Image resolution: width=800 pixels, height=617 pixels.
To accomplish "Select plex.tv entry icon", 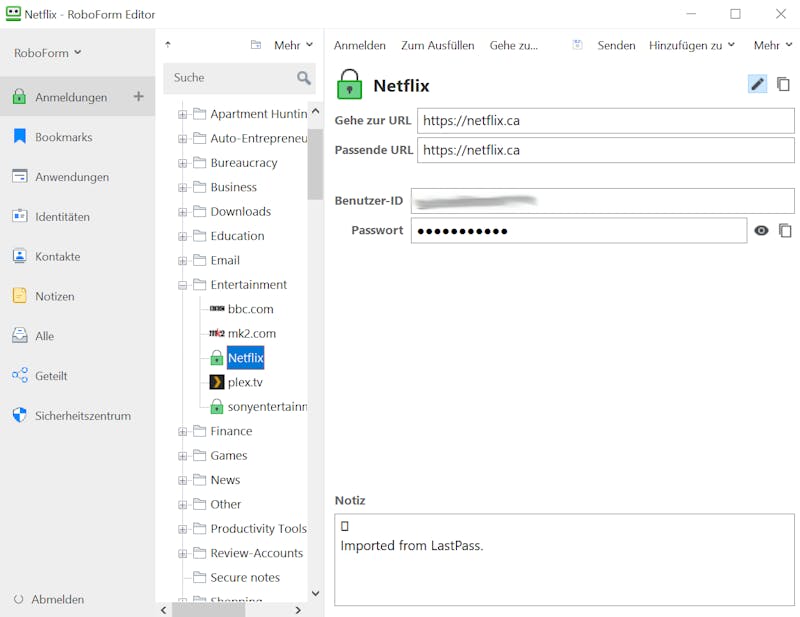I will pos(217,382).
